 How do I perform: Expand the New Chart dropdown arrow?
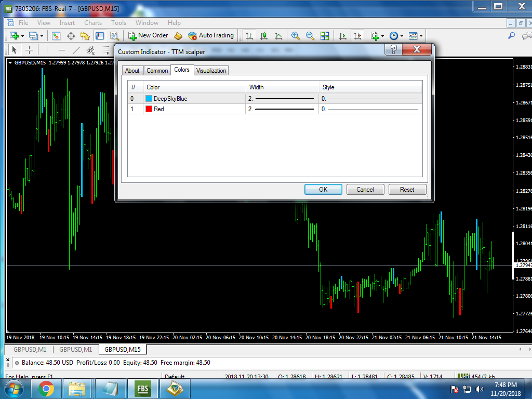(23, 36)
